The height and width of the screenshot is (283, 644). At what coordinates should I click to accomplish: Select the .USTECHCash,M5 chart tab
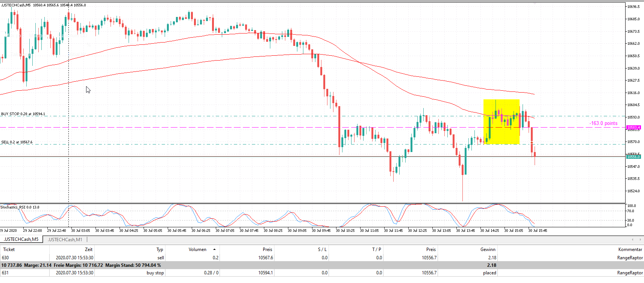click(x=21, y=239)
